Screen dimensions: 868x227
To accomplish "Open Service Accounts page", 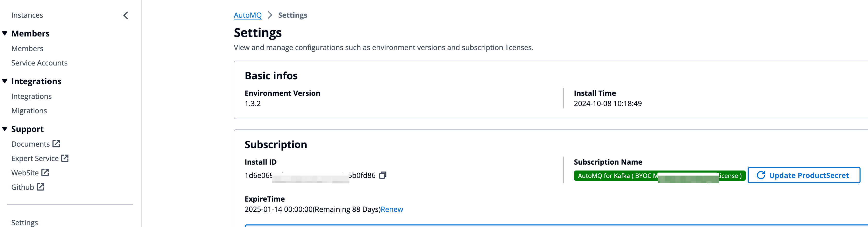I will pyautogui.click(x=39, y=63).
